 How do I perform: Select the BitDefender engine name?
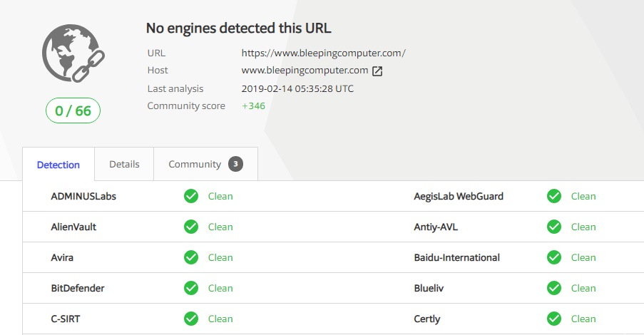78,288
